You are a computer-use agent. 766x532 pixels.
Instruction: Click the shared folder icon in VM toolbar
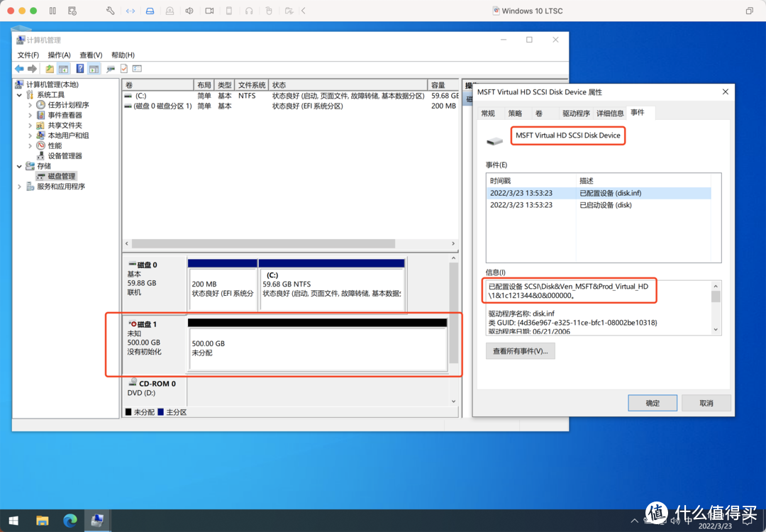289,11
